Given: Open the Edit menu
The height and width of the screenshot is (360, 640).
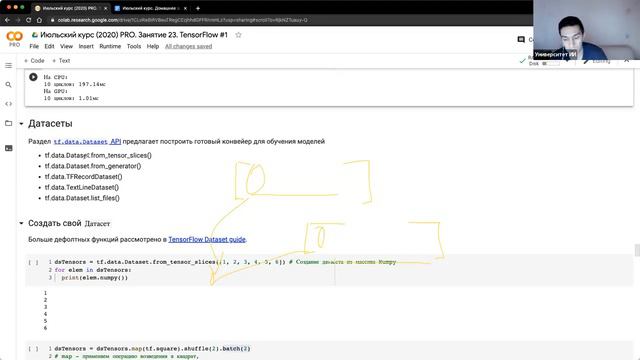Looking at the screenshot, I should 49,47.
